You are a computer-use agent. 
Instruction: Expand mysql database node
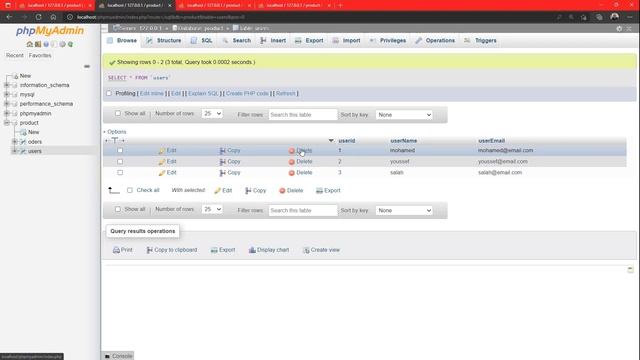click(7, 94)
